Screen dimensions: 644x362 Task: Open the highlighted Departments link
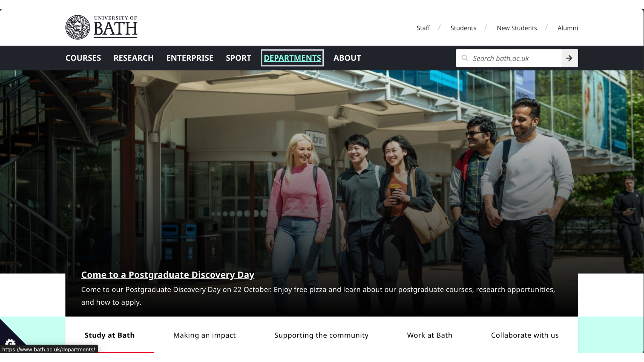click(x=292, y=58)
